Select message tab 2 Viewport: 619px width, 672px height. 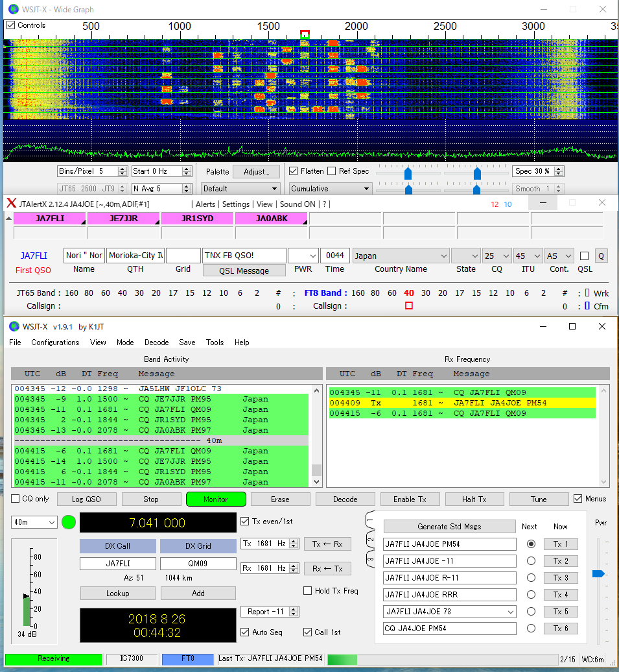(371, 540)
